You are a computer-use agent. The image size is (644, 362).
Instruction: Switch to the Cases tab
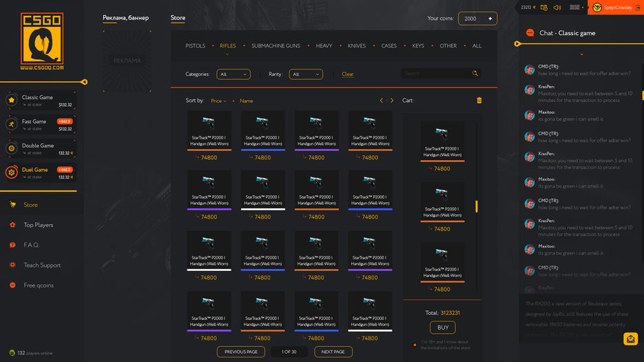[x=389, y=46]
